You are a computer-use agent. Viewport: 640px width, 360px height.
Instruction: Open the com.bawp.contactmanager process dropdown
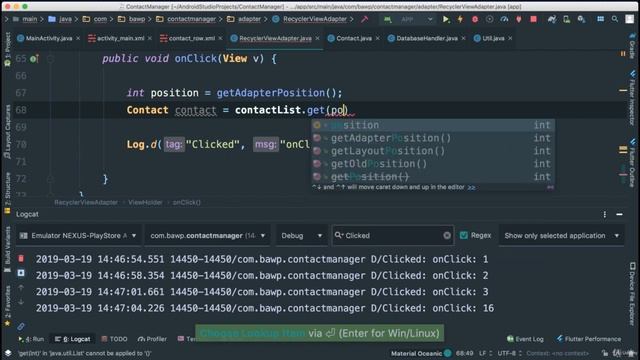(x=207, y=236)
